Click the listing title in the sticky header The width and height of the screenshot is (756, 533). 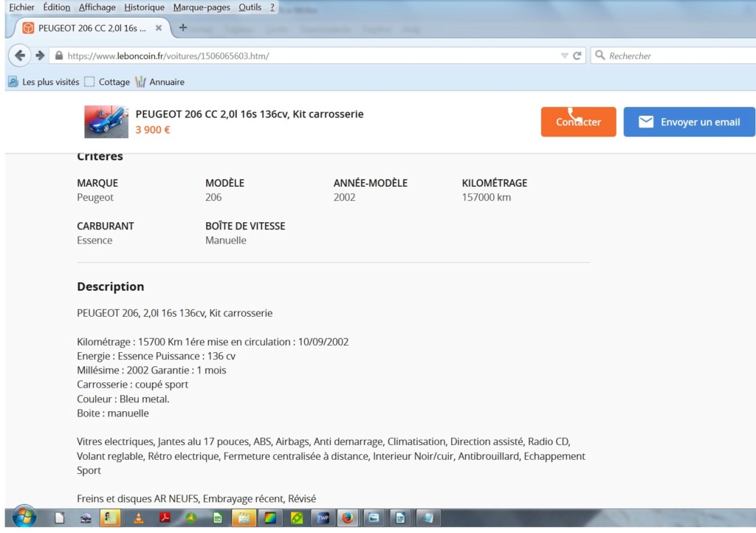click(250, 114)
